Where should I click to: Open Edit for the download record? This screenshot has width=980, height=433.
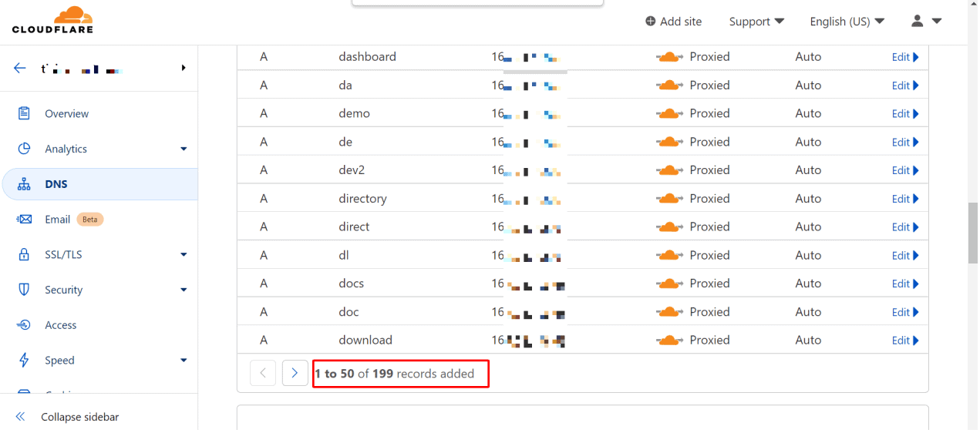click(x=905, y=341)
